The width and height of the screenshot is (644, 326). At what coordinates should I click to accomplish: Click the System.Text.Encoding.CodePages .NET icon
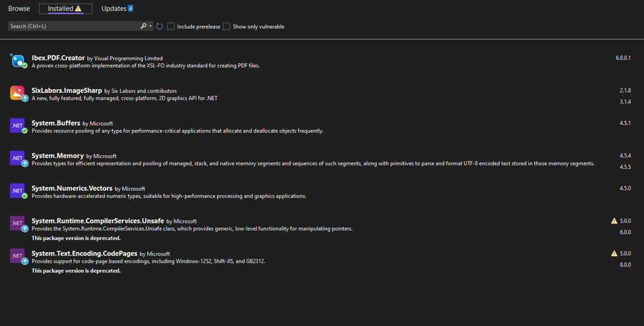pos(18,256)
